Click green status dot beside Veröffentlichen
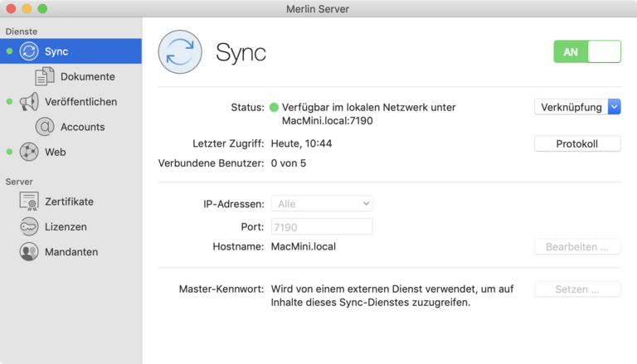 coord(9,101)
